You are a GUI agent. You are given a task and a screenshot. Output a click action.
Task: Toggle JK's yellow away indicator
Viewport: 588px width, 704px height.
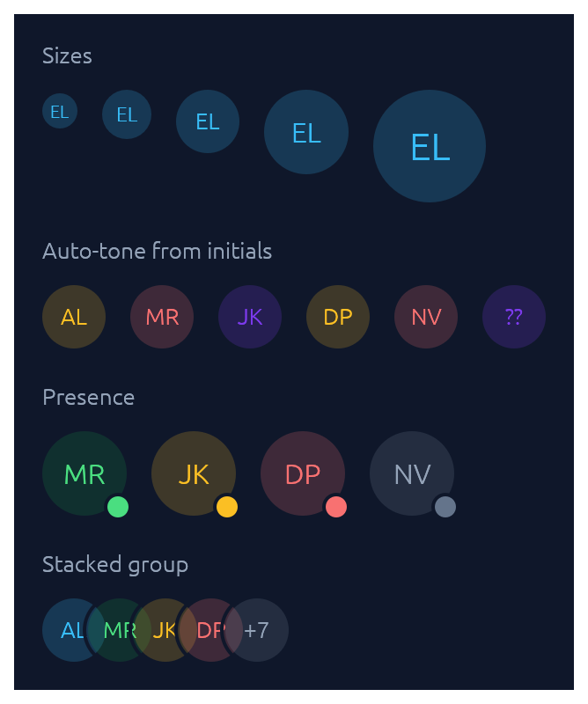[x=226, y=507]
